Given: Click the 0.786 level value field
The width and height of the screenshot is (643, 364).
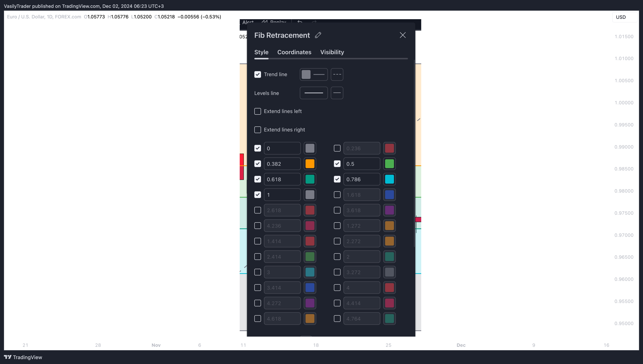Looking at the screenshot, I should pos(362,179).
